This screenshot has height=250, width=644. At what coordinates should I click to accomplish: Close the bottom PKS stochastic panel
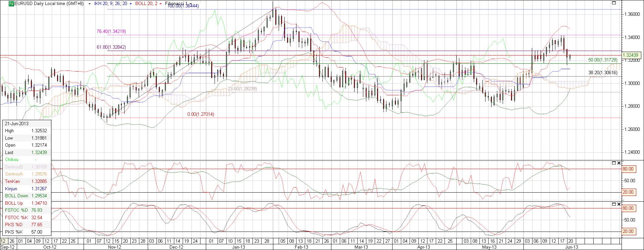[x=619, y=204]
